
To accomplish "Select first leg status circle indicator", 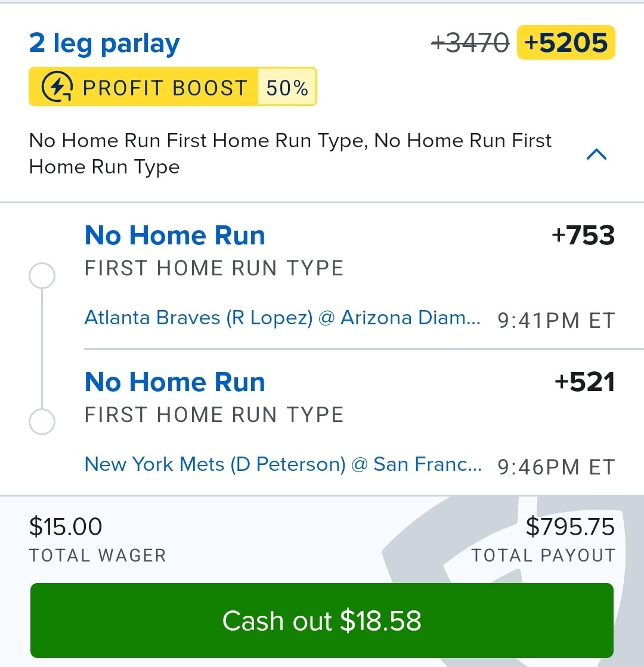I will 42,277.
